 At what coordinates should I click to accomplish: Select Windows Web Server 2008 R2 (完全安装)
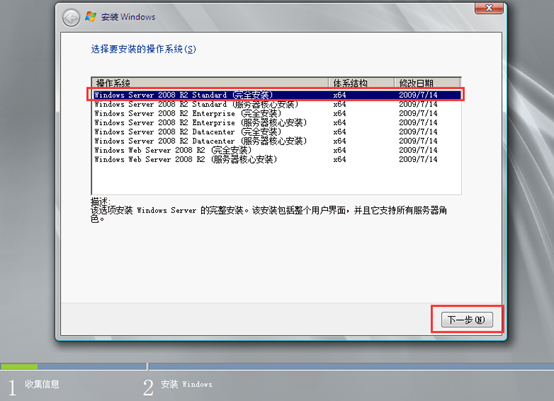coord(277,150)
